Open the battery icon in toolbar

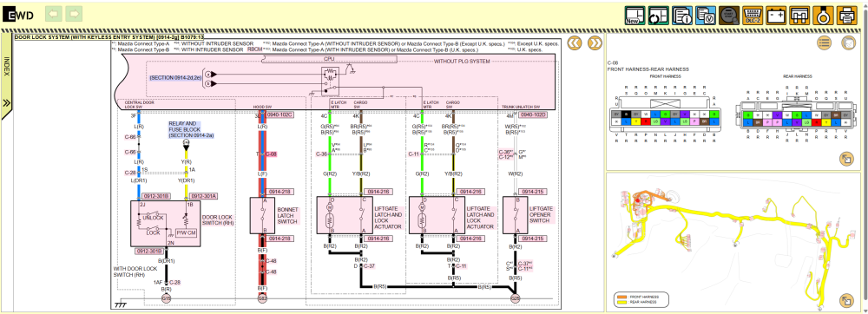776,16
